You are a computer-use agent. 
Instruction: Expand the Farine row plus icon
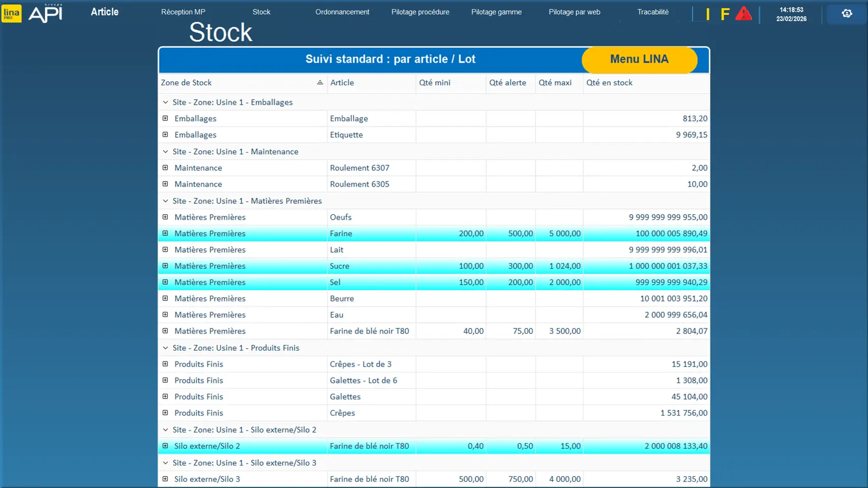click(165, 233)
